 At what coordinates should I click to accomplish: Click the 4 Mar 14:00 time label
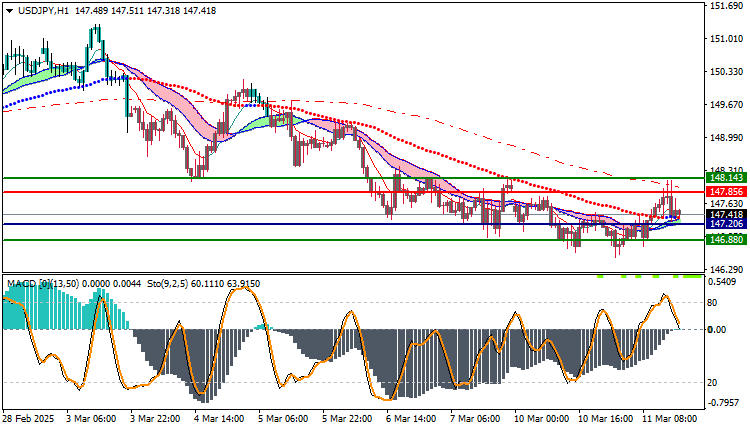[219, 419]
